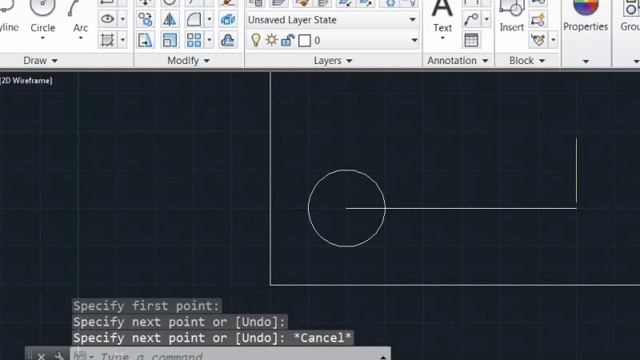
Task: Click the "Specify first point:" history line
Action: pyautogui.click(x=147, y=306)
